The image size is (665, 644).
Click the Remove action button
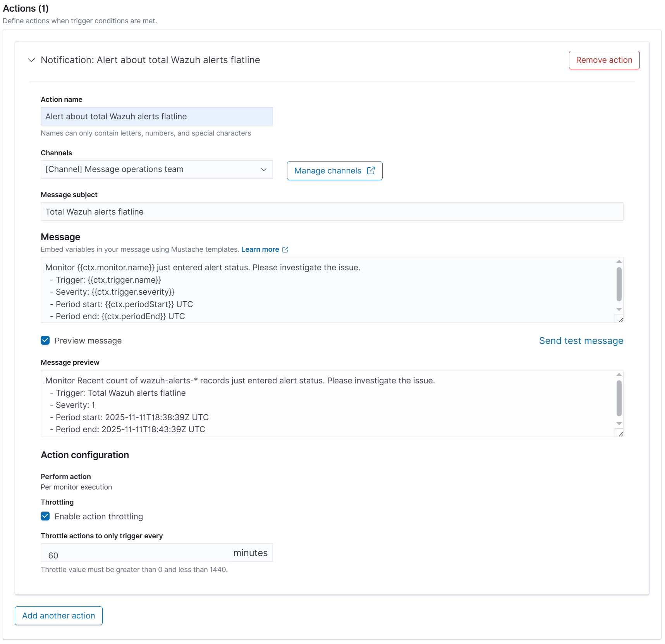point(603,60)
